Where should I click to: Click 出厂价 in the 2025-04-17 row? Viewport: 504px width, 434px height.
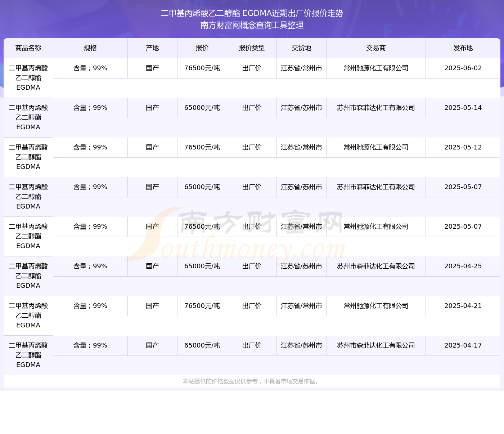point(252,345)
